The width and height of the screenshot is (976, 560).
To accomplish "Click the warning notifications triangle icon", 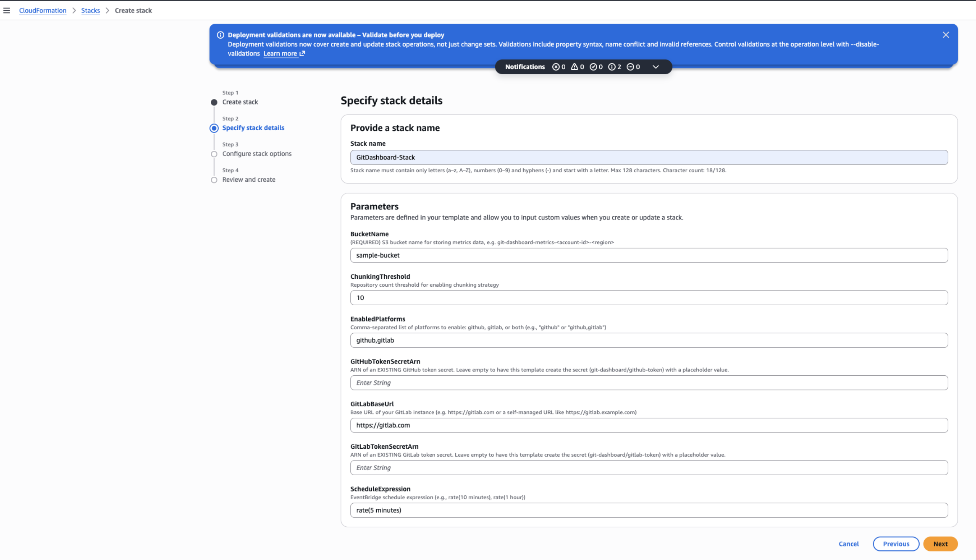I will (574, 67).
